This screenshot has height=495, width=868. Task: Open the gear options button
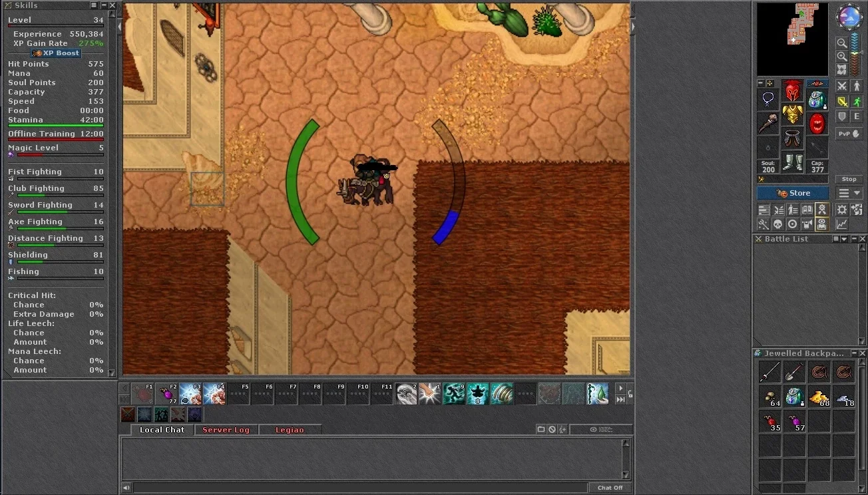coord(842,210)
